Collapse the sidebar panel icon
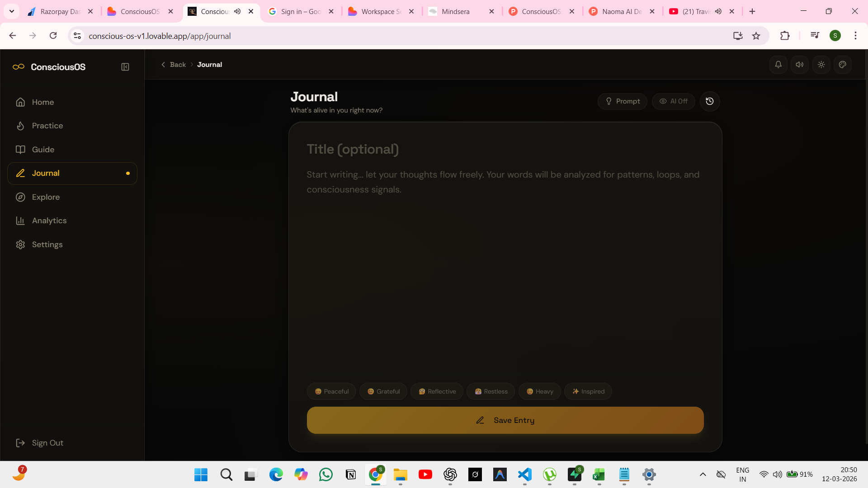This screenshot has height=488, width=868. (x=125, y=67)
